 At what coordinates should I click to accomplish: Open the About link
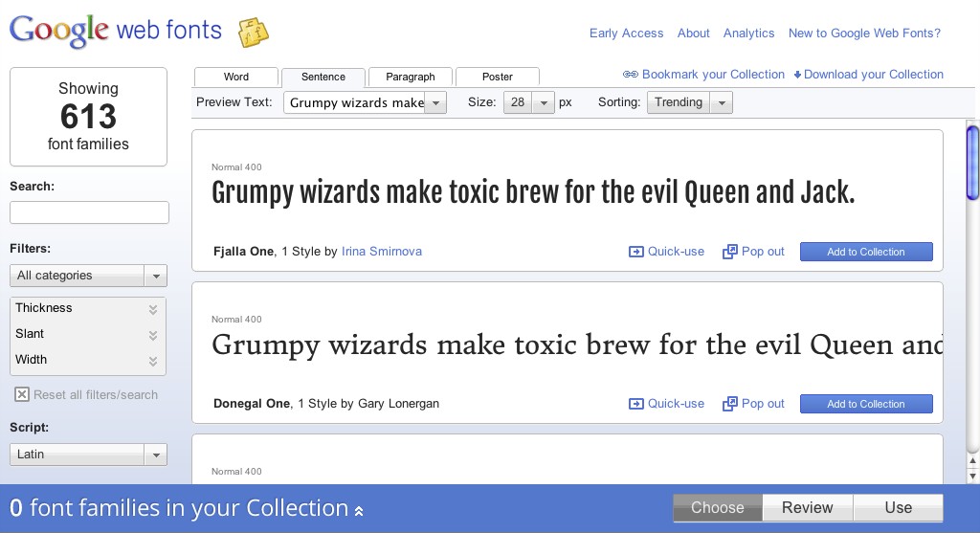tap(694, 33)
